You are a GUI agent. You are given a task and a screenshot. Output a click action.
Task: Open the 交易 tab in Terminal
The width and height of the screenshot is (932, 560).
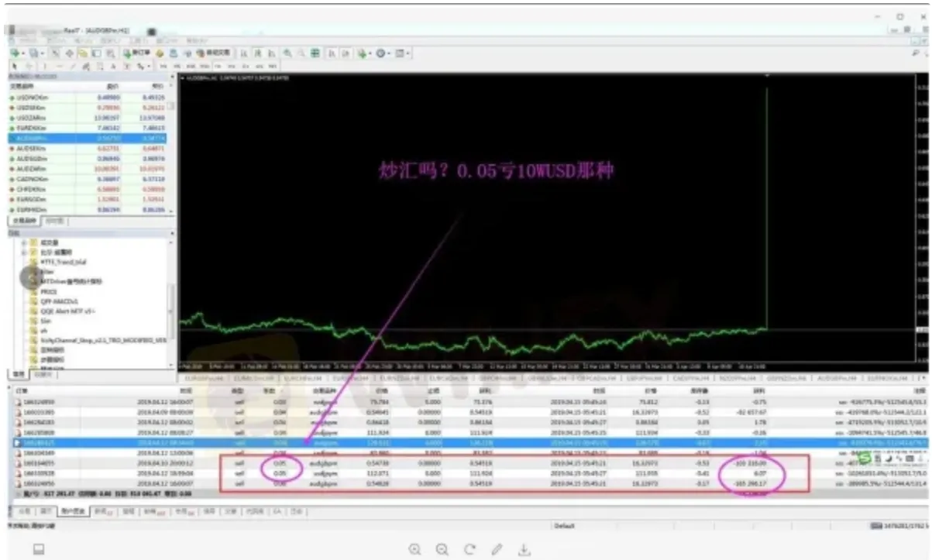[25, 511]
